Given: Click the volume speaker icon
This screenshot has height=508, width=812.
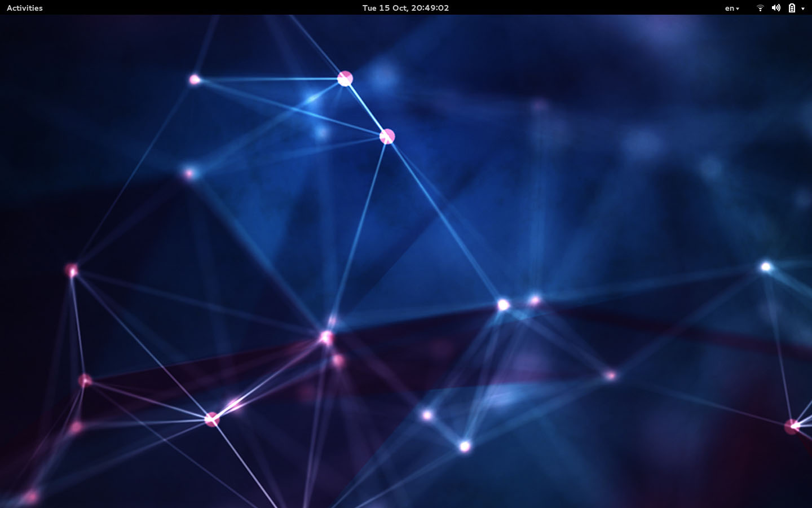Looking at the screenshot, I should (x=776, y=8).
